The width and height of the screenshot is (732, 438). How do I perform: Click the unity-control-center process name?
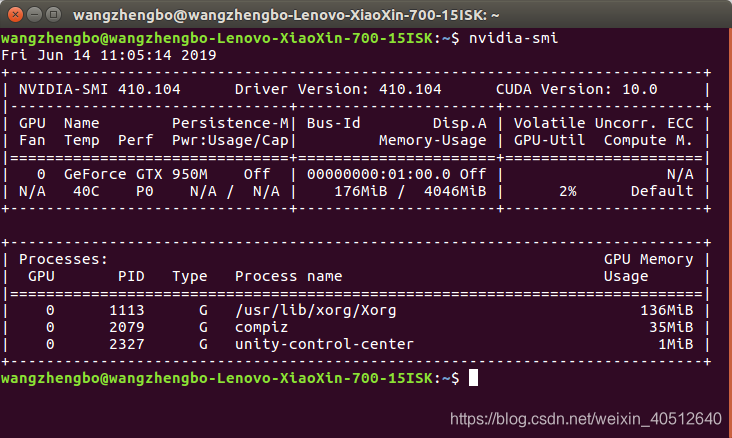(324, 344)
